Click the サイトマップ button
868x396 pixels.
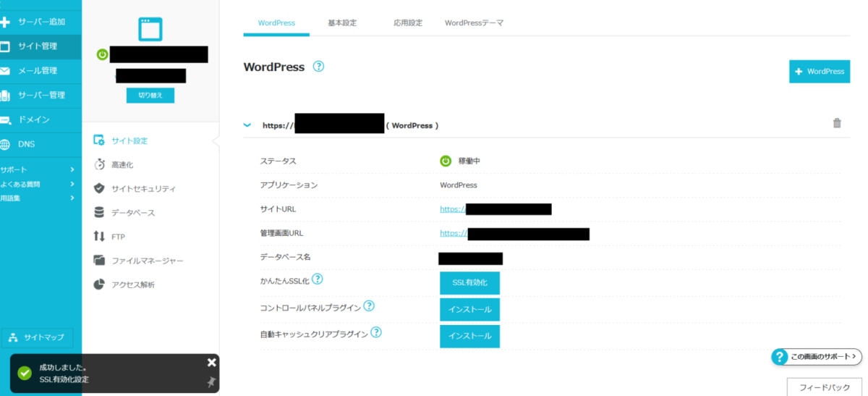(36, 337)
